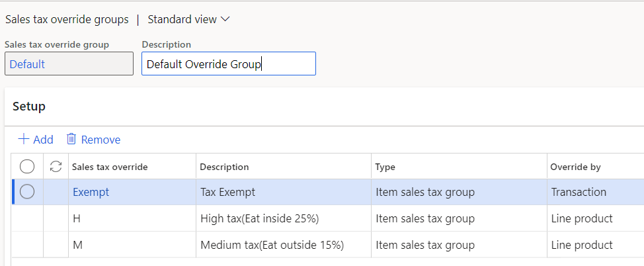Open the Exempt sales tax override link
The height and width of the screenshot is (266, 644).
[91, 192]
